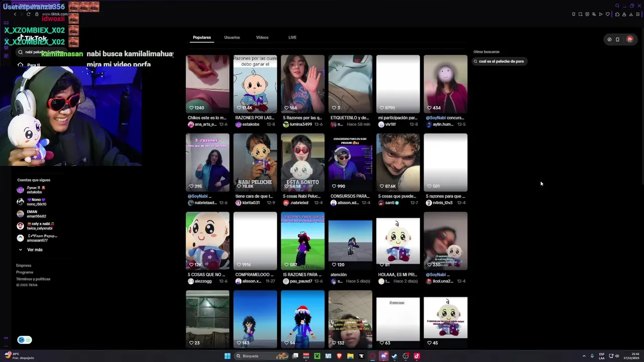This screenshot has height=362, width=644.
Task: Click the browser heart bookmark icon
Action: 607,14
